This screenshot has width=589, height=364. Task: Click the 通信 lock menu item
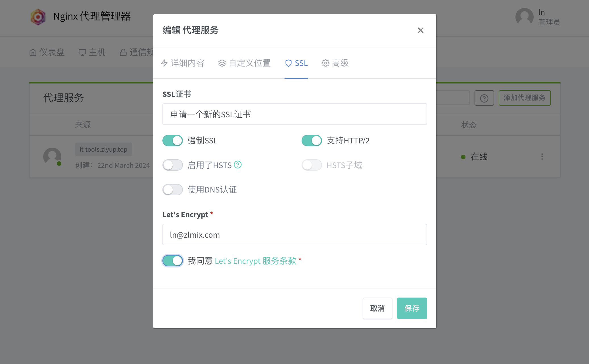[137, 52]
